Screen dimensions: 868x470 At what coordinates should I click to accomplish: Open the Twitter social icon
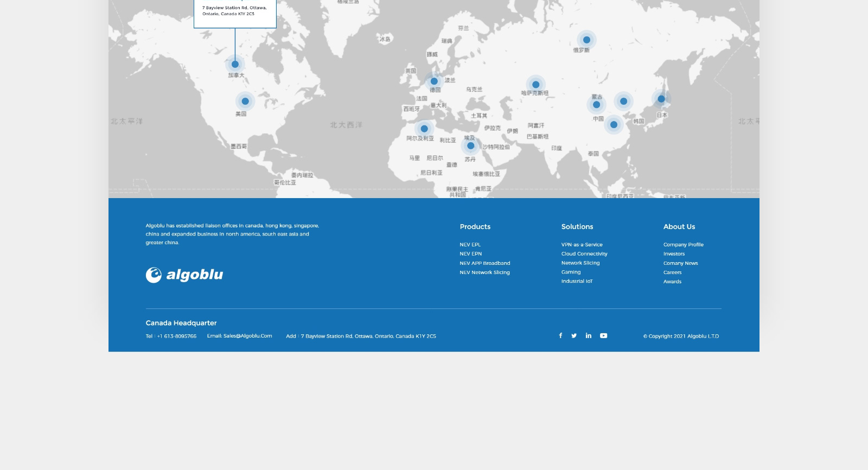[x=574, y=335]
